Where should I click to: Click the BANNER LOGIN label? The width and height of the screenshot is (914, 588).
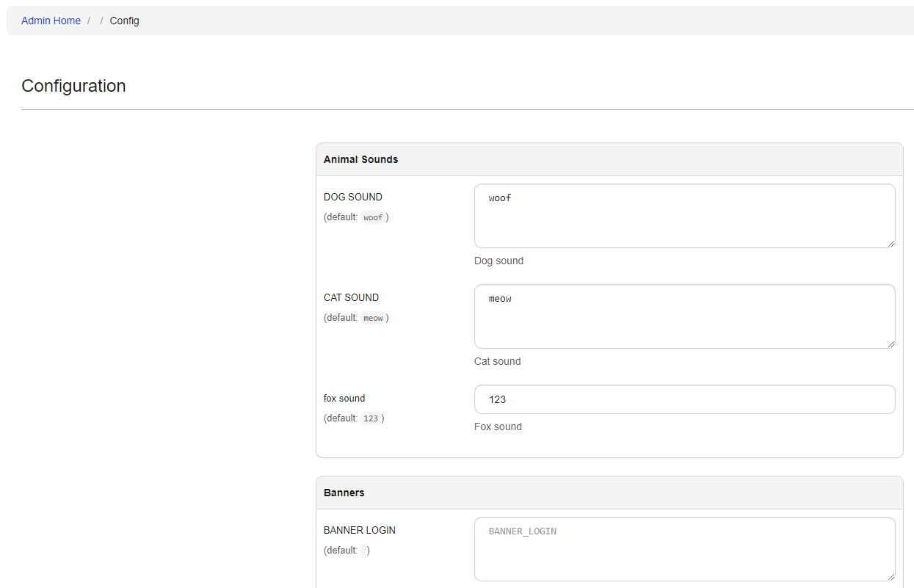coord(359,529)
